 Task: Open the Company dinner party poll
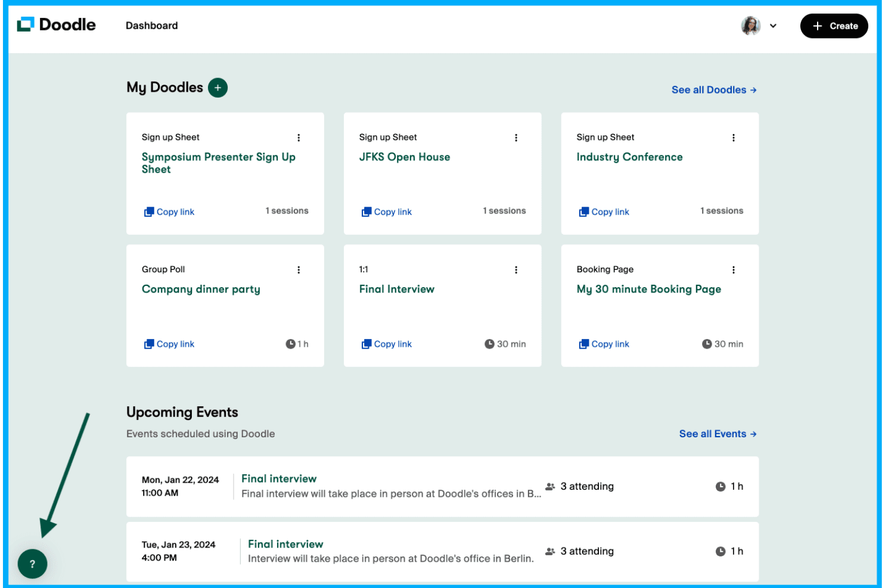click(x=201, y=289)
